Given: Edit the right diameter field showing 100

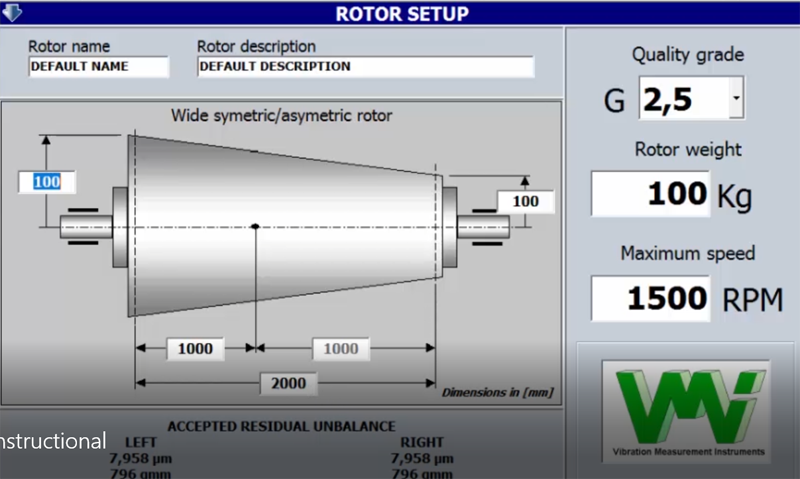Looking at the screenshot, I should point(525,201).
